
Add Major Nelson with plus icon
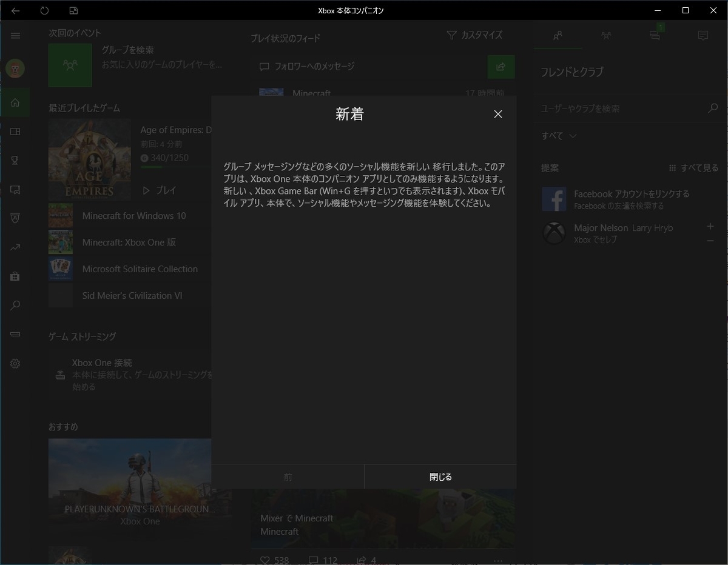[x=710, y=226]
